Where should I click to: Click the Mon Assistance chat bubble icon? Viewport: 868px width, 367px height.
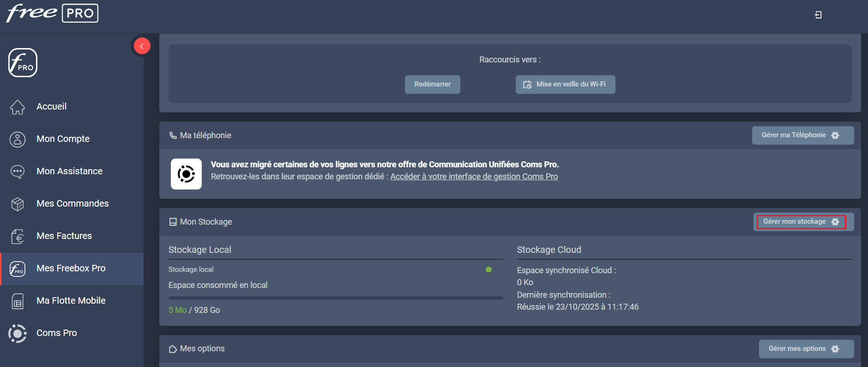[x=18, y=171]
